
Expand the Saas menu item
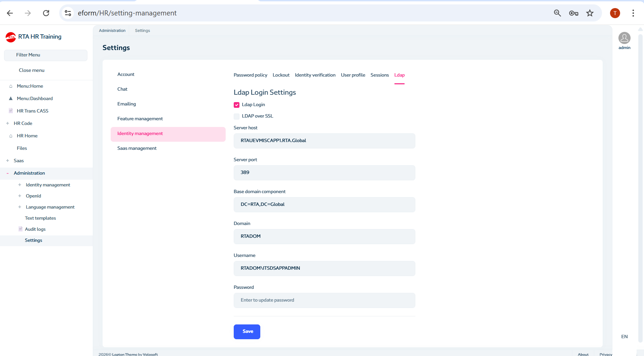pos(8,161)
